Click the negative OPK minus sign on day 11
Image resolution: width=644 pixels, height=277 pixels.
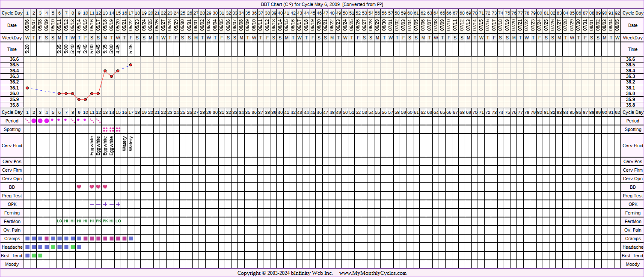click(92, 204)
